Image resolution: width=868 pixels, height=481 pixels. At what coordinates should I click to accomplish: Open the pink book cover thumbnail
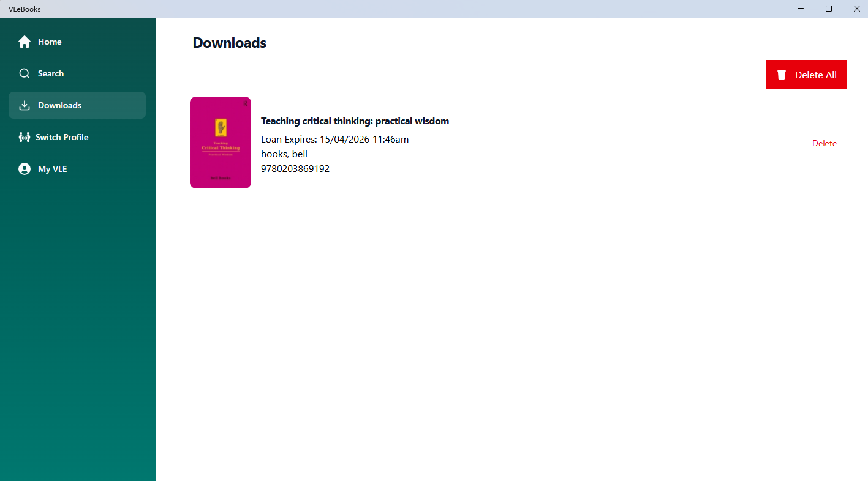pos(220,142)
